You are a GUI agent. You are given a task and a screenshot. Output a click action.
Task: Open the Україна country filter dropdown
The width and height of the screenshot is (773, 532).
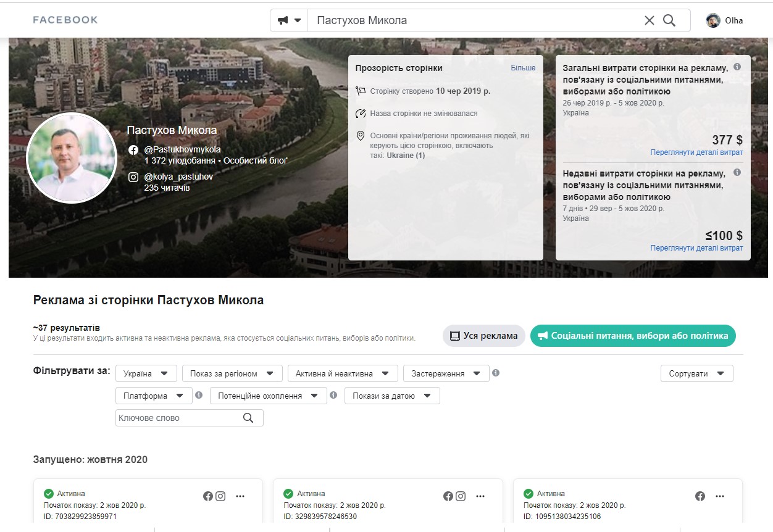point(146,373)
